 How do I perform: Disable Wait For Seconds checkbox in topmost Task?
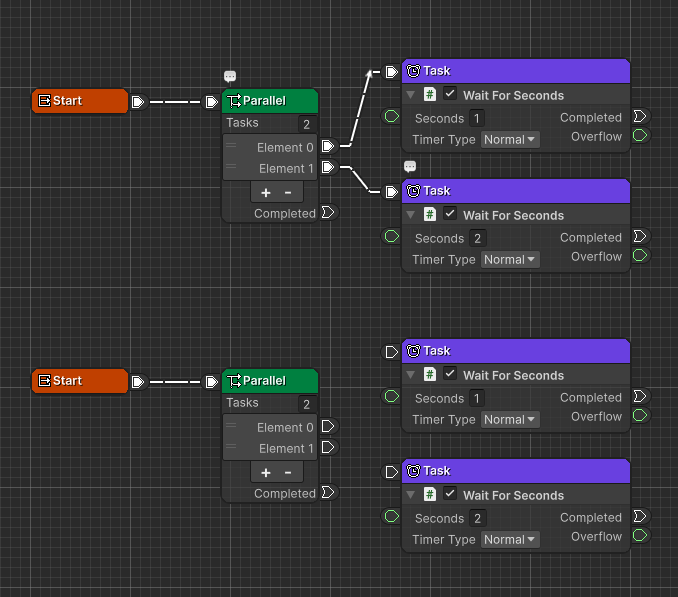click(450, 95)
